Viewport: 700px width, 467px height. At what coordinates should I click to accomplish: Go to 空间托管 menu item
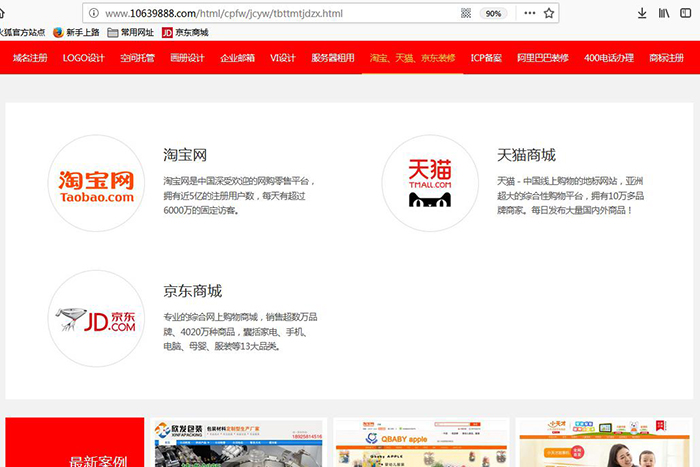coord(138,58)
